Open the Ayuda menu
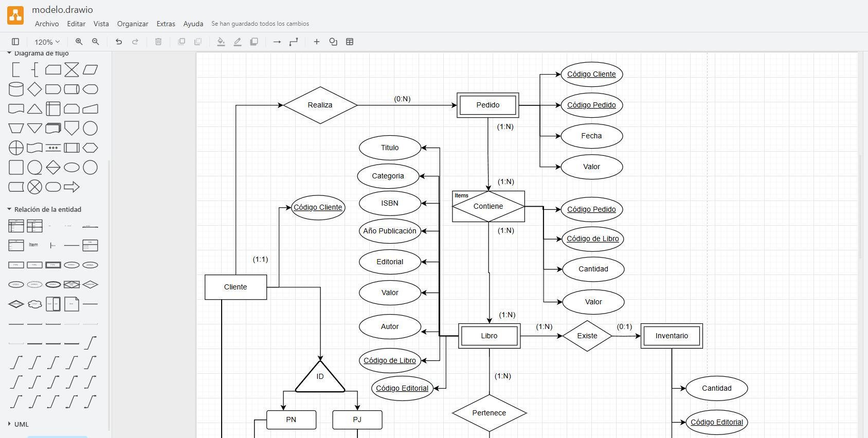 (x=193, y=24)
